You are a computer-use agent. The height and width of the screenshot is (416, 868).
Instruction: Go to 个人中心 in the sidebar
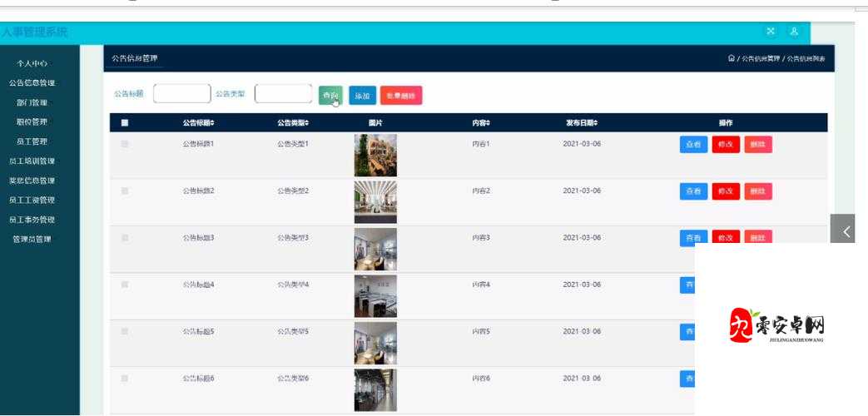tap(32, 64)
